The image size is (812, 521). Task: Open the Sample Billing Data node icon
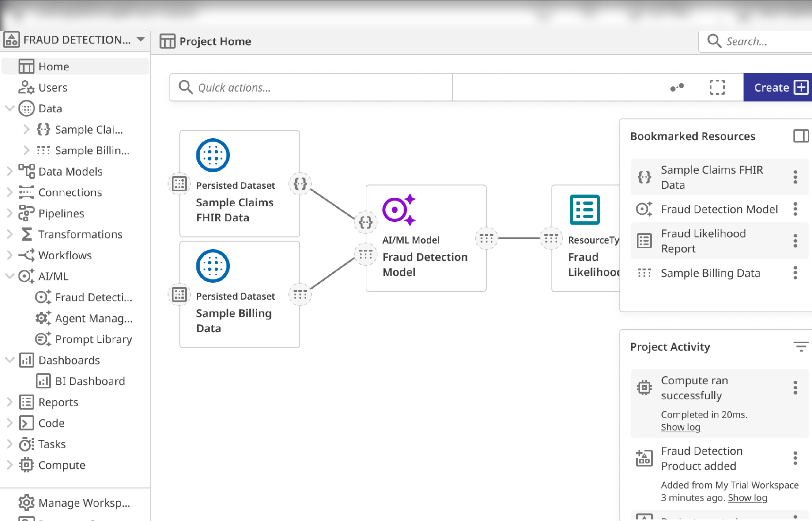pos(213,266)
